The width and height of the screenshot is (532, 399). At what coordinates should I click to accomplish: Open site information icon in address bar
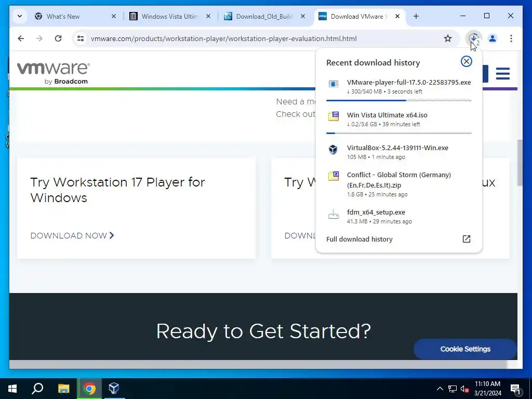click(x=81, y=38)
